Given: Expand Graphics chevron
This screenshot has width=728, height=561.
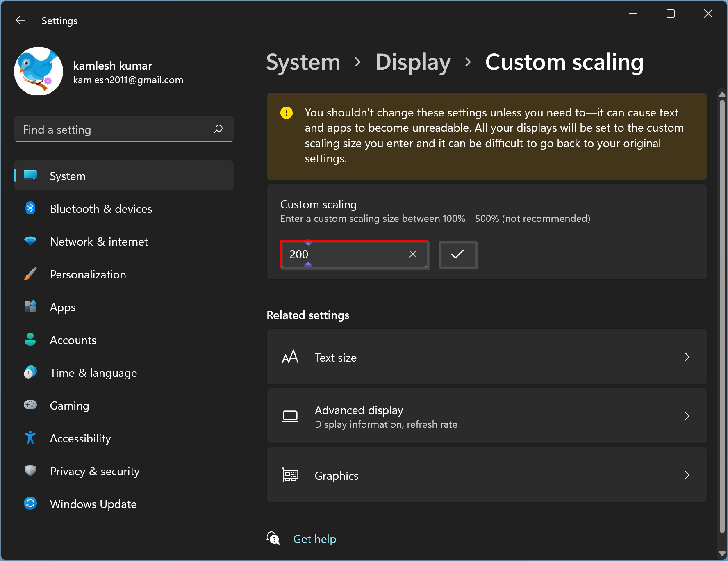Looking at the screenshot, I should [x=687, y=475].
